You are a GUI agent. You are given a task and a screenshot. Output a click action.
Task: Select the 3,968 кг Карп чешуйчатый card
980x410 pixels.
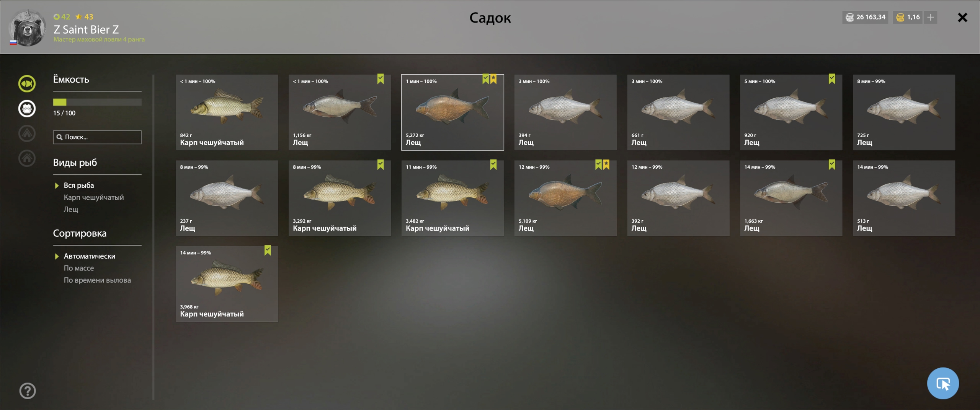point(227,284)
